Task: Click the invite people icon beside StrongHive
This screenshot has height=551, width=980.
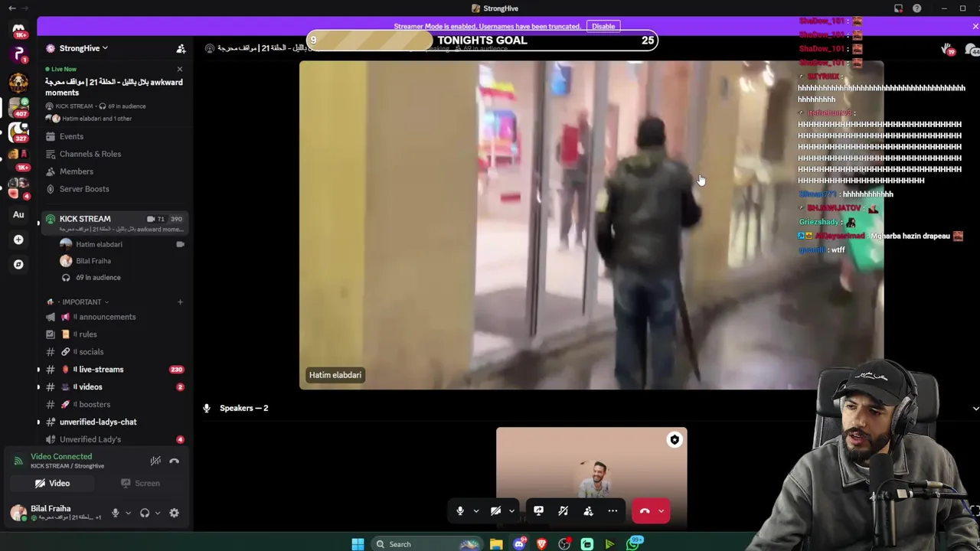Action: coord(181,48)
